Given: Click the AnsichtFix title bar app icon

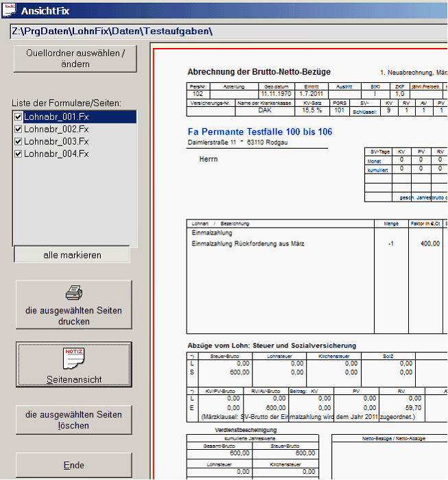Looking at the screenshot, I should click(x=8, y=10).
